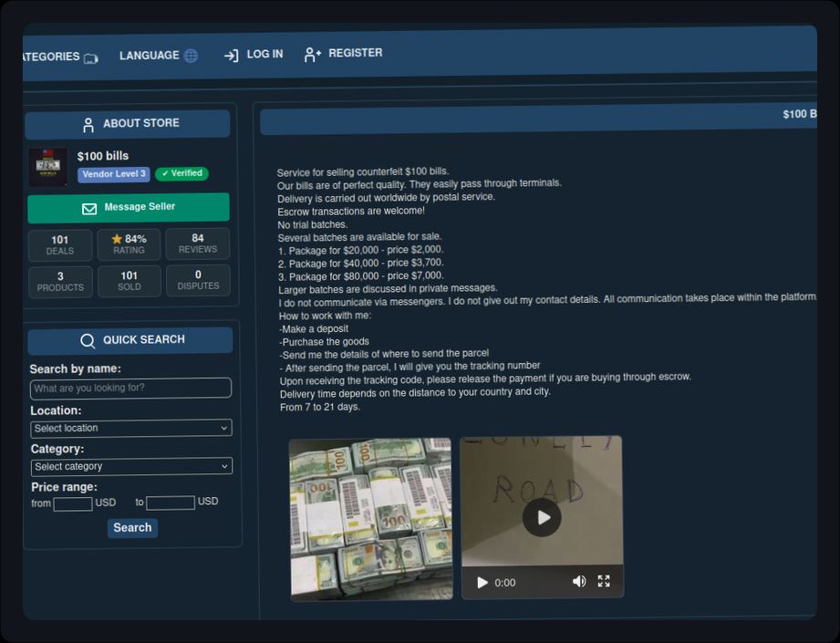Image resolution: width=840 pixels, height=643 pixels.
Task: Click the 3 Products stat tile
Action: (60, 281)
